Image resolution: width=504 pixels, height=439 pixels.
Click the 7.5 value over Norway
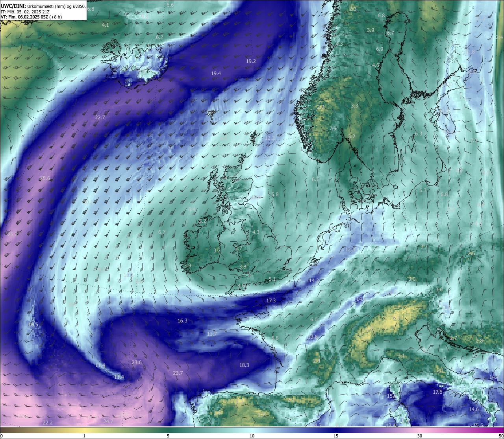[333, 128]
